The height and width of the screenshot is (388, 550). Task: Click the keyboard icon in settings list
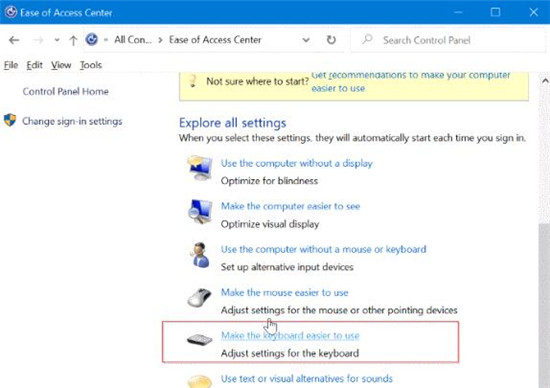coord(200,339)
